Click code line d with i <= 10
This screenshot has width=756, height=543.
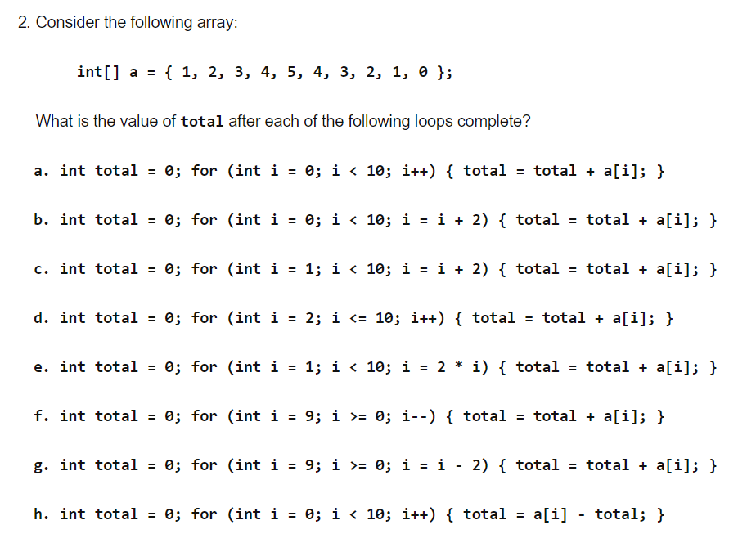point(353,318)
